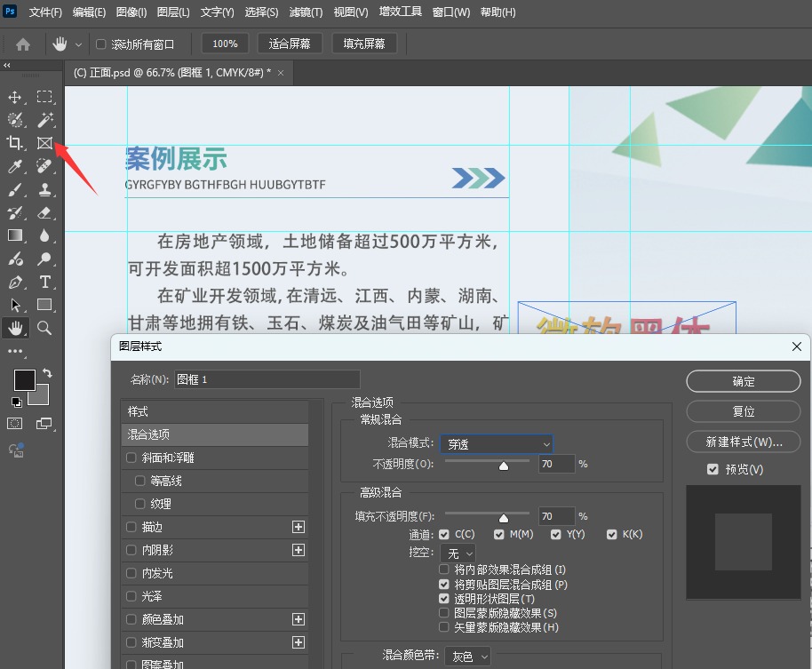Select the Rectangle shape tool

click(x=44, y=305)
